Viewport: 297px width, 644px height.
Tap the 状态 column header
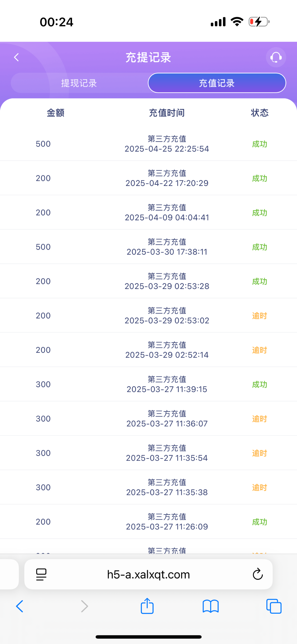[x=259, y=113]
